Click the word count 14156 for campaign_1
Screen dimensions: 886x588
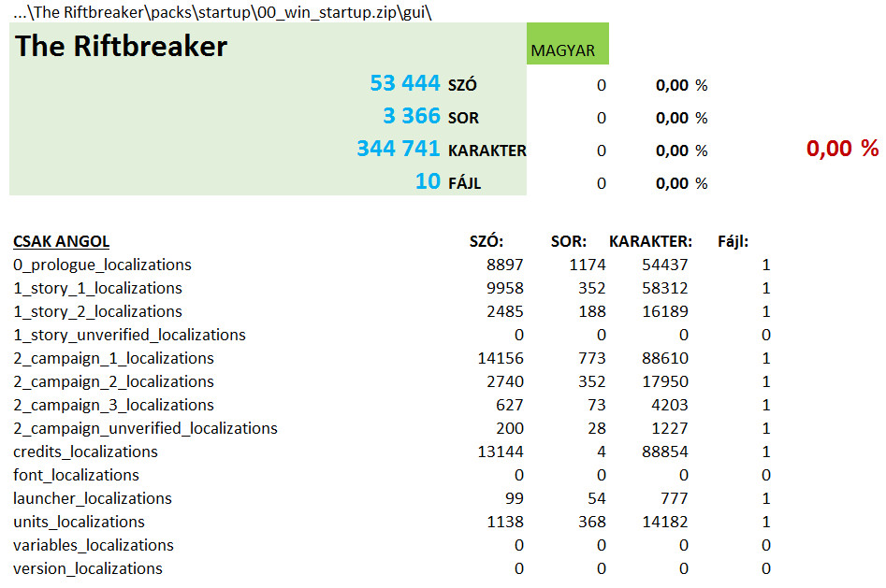pos(501,358)
